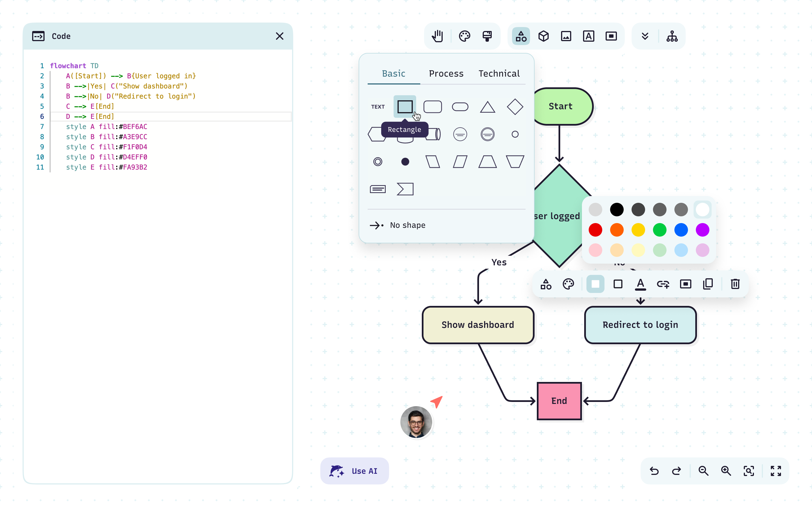
Task: Select the paint style tool
Action: [x=487, y=36]
